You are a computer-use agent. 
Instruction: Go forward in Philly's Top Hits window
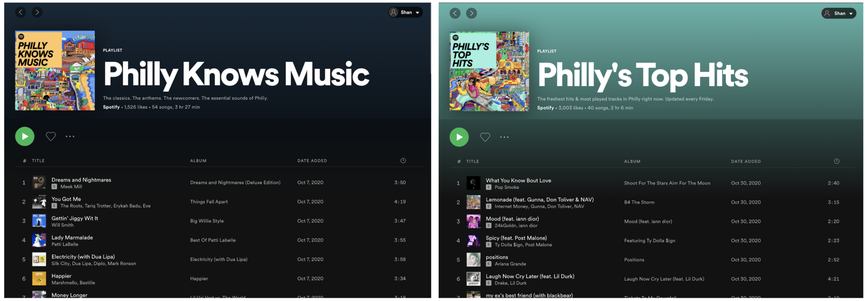click(x=471, y=13)
